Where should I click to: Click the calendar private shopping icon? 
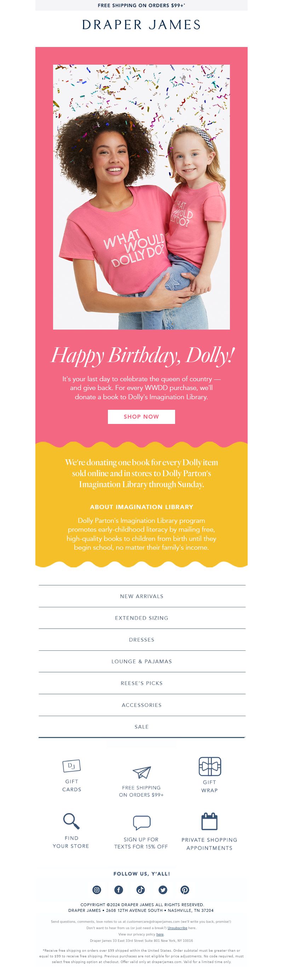[x=209, y=821]
